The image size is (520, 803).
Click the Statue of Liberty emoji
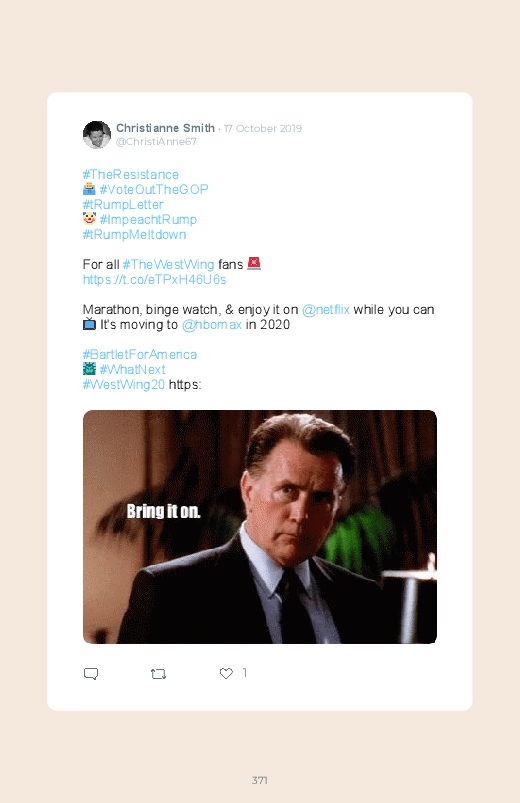89,369
